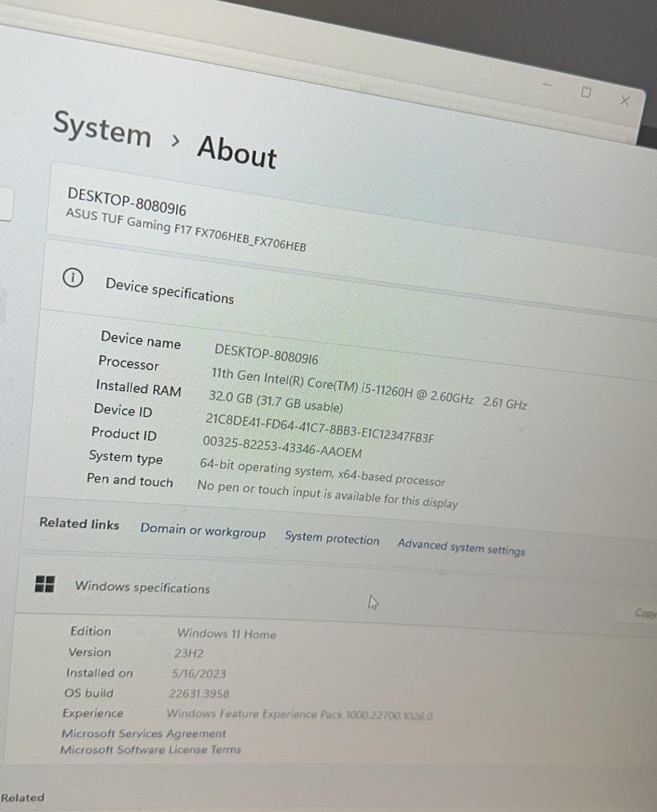657x812 pixels.
Task: Open System protection link
Action: pyautogui.click(x=332, y=538)
